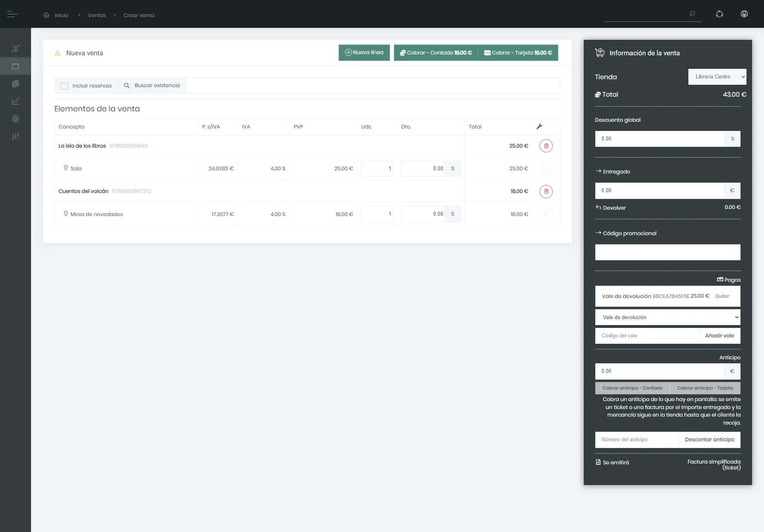Go to Inicio in the breadcrumb

click(62, 15)
